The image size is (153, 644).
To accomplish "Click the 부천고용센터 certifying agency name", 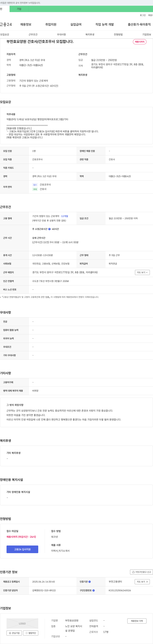I will tap(115, 582).
